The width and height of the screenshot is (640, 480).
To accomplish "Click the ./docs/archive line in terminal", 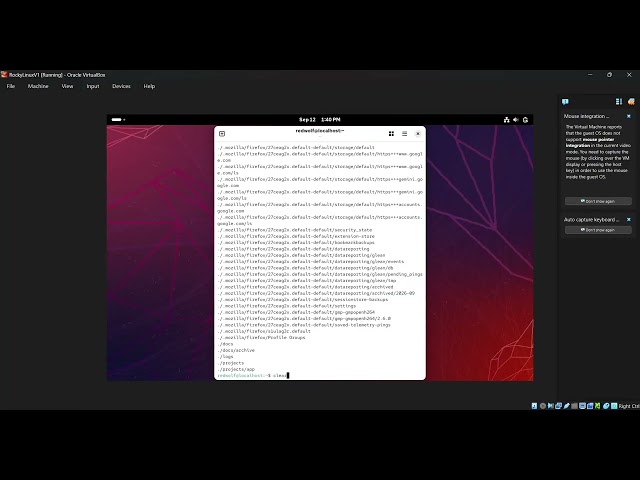I will pos(236,350).
